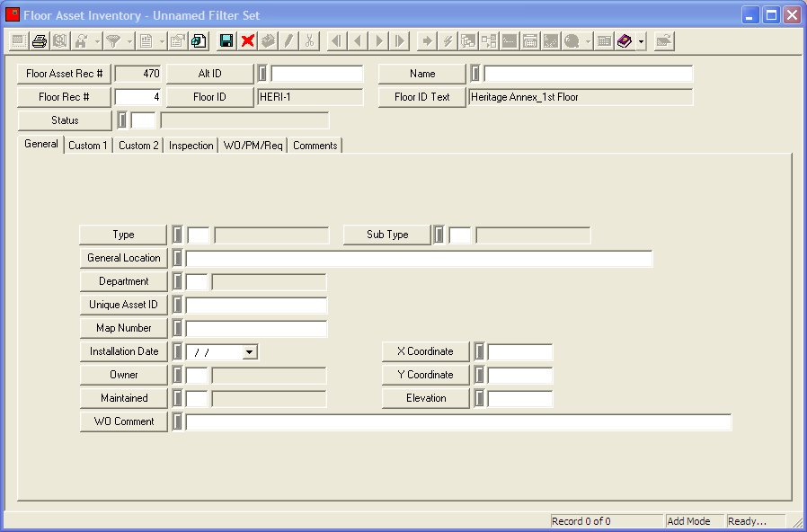Expand the dropdown arrow beside the globe icon
Viewport: 807px width, 532px height.
coord(588,41)
